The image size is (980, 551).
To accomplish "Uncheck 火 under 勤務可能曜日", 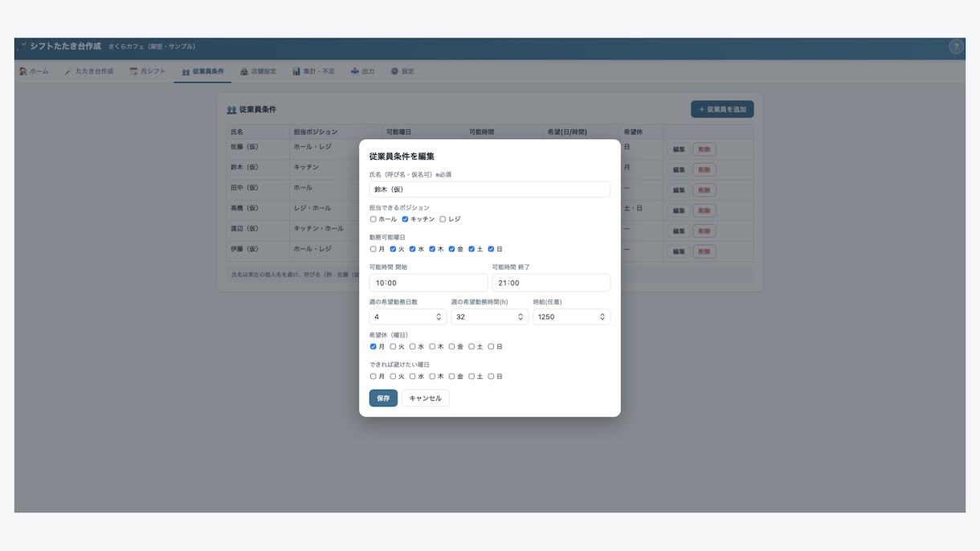I will pos(393,249).
